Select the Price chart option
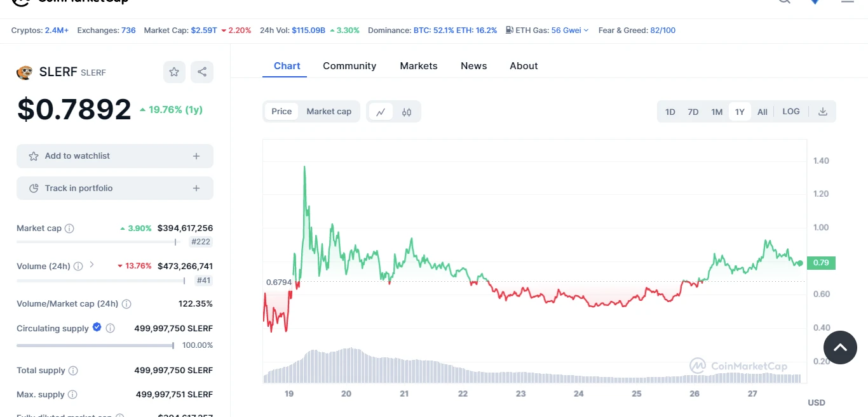The width and height of the screenshot is (868, 417). click(281, 112)
